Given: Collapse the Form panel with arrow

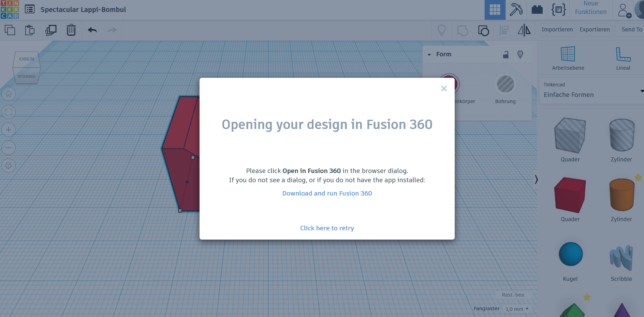Looking at the screenshot, I should pos(429,55).
